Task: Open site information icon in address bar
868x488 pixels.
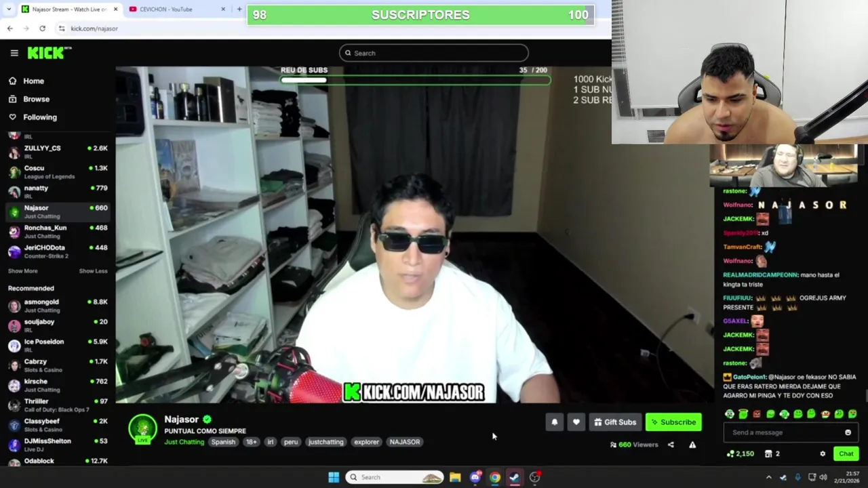Action: tap(62, 28)
